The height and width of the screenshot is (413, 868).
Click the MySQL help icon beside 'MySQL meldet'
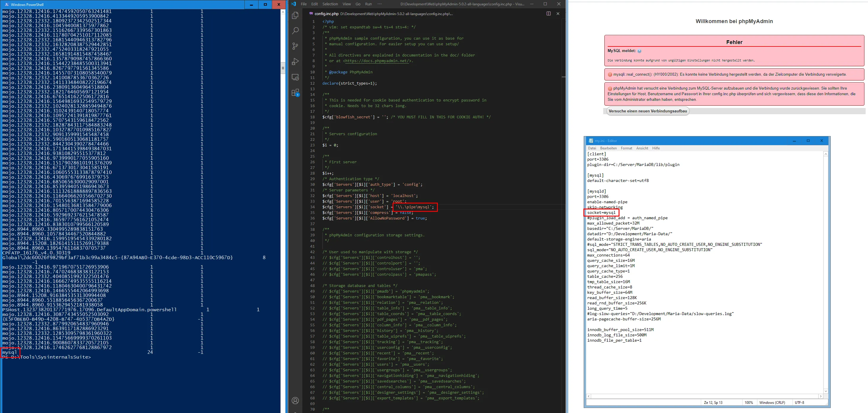click(x=639, y=51)
